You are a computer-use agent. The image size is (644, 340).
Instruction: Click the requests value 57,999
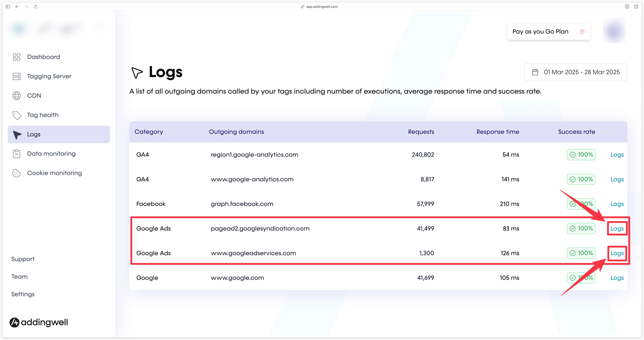426,204
